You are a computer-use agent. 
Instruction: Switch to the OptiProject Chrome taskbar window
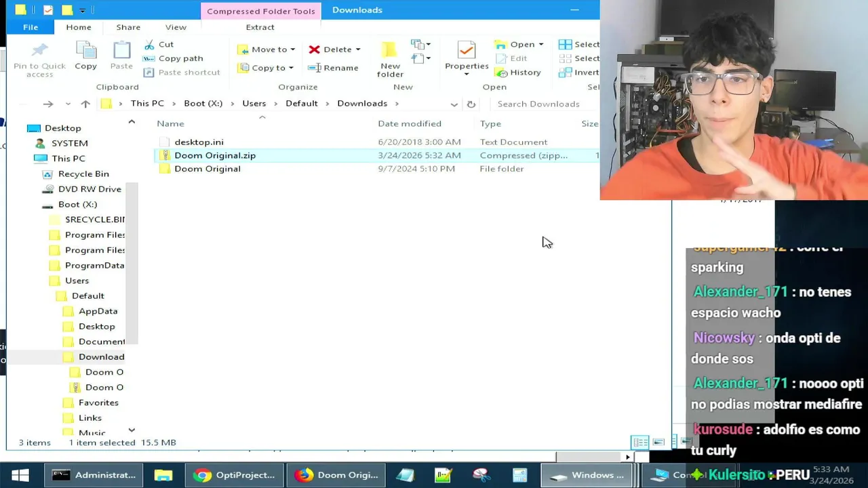pyautogui.click(x=235, y=475)
